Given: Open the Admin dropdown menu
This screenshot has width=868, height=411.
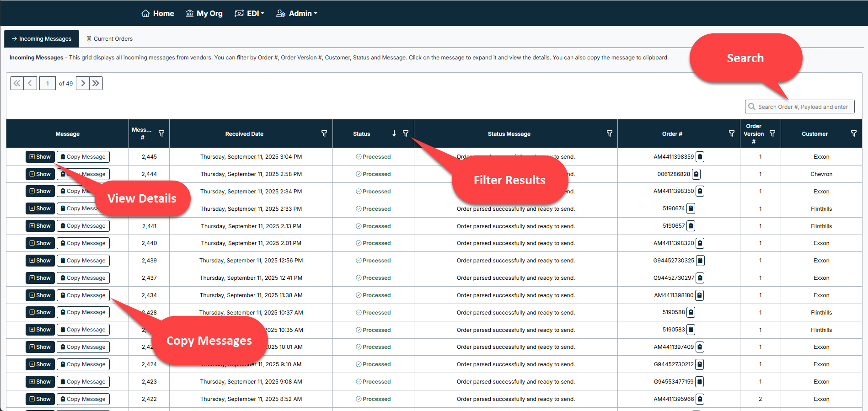Looking at the screenshot, I should click(x=297, y=13).
